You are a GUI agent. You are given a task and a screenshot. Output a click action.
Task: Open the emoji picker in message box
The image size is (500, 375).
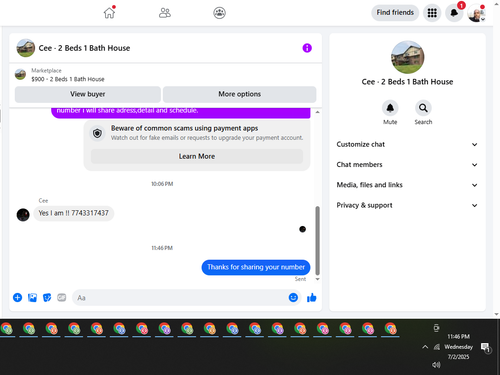293,297
